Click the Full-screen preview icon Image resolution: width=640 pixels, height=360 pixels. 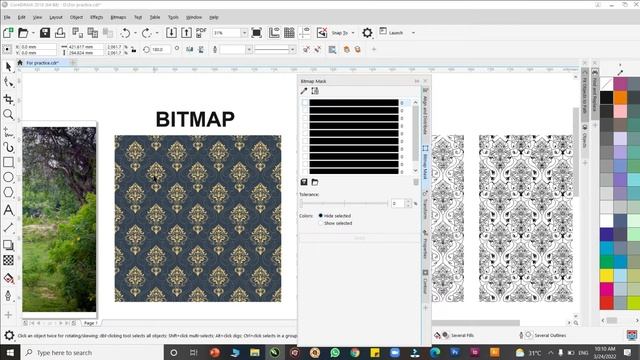click(x=256, y=33)
